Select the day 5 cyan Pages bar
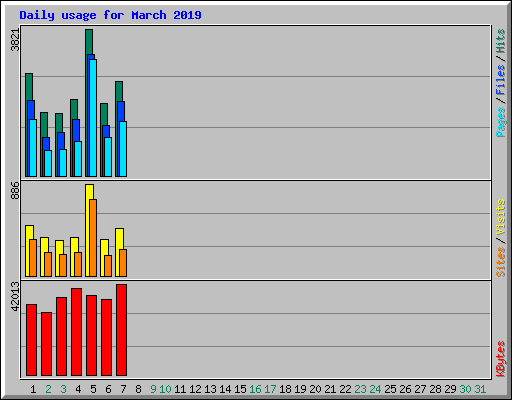This screenshot has width=512, height=400. [x=93, y=118]
